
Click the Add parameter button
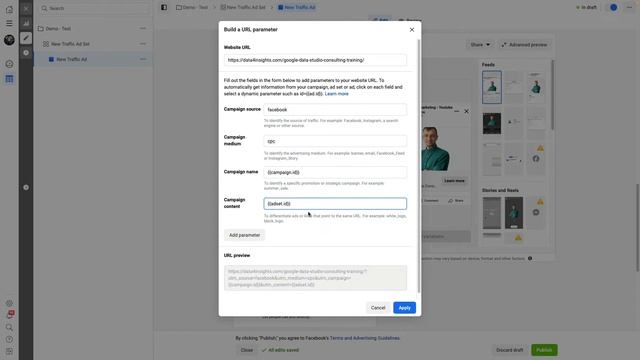(244, 235)
